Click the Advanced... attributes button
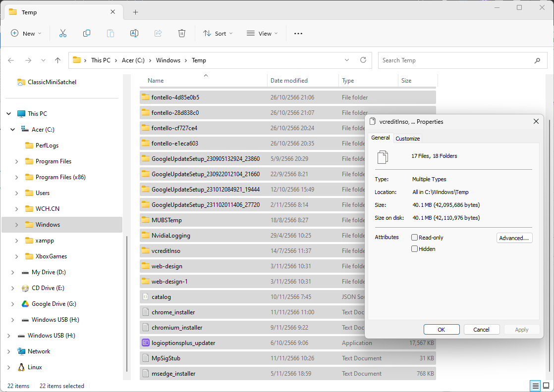The image size is (554, 392). pos(514,238)
